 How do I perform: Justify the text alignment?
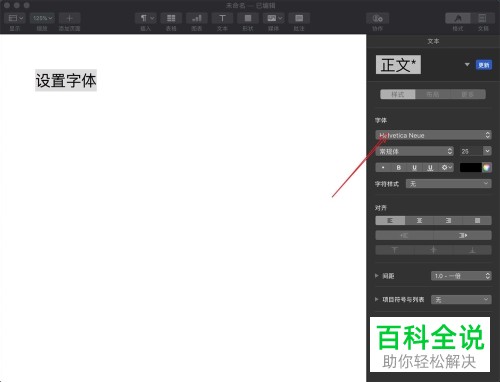pyautogui.click(x=477, y=220)
